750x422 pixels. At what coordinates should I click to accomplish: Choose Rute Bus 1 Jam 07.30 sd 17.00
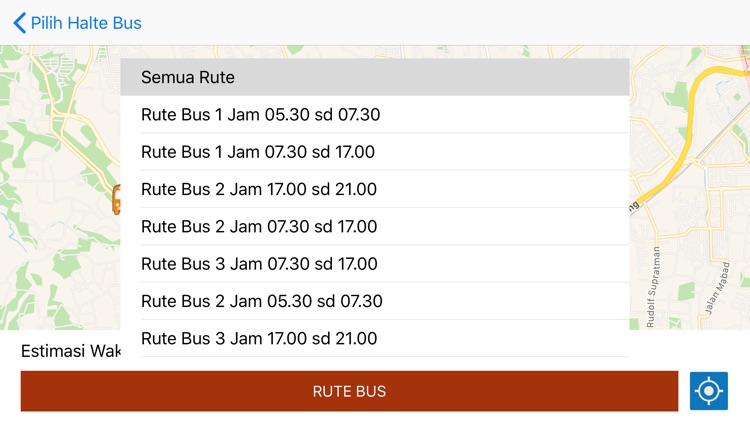(x=374, y=152)
